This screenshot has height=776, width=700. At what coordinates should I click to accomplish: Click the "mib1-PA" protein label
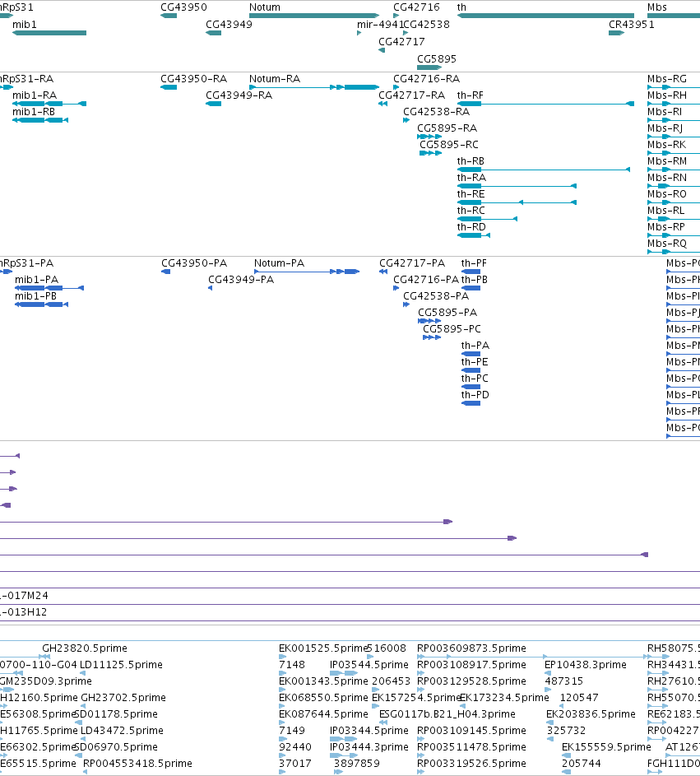(37, 280)
